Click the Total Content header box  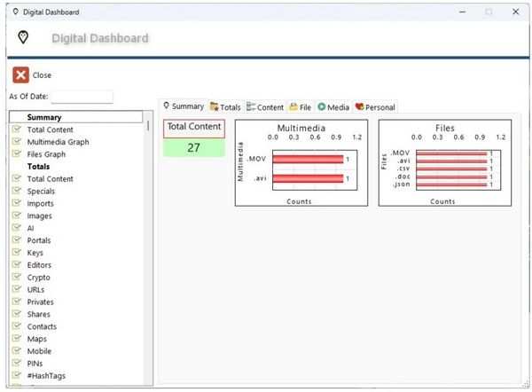pos(193,128)
